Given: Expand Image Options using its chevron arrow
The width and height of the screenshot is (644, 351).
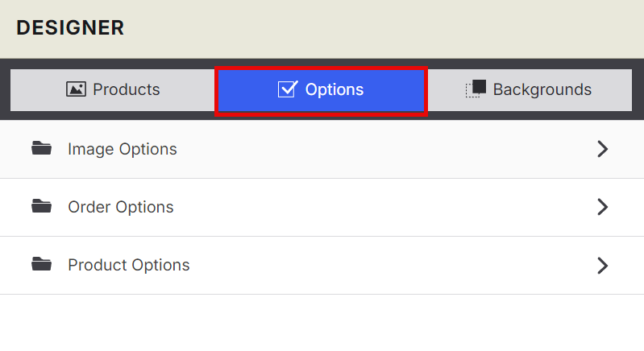Looking at the screenshot, I should click(x=602, y=149).
